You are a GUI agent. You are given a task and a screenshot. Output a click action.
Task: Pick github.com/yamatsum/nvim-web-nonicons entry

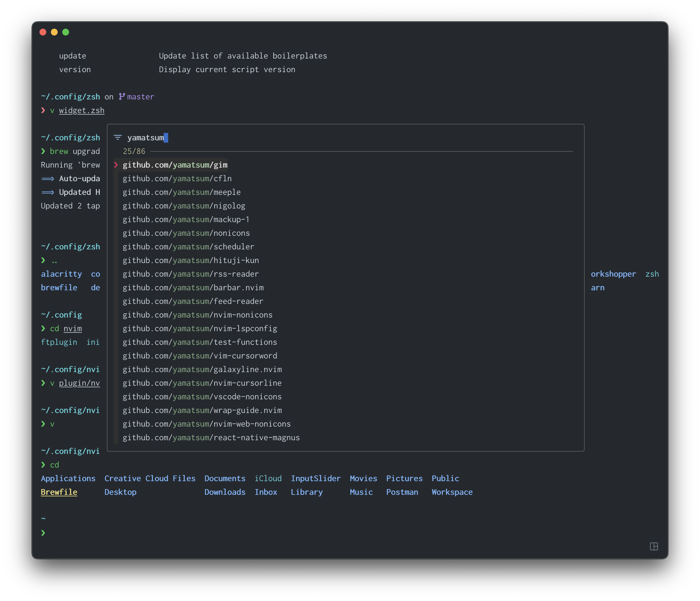pyautogui.click(x=207, y=424)
